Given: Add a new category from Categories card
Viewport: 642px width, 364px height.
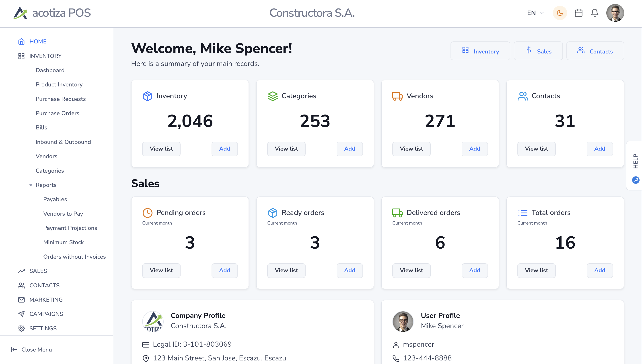Looking at the screenshot, I should 349,149.
